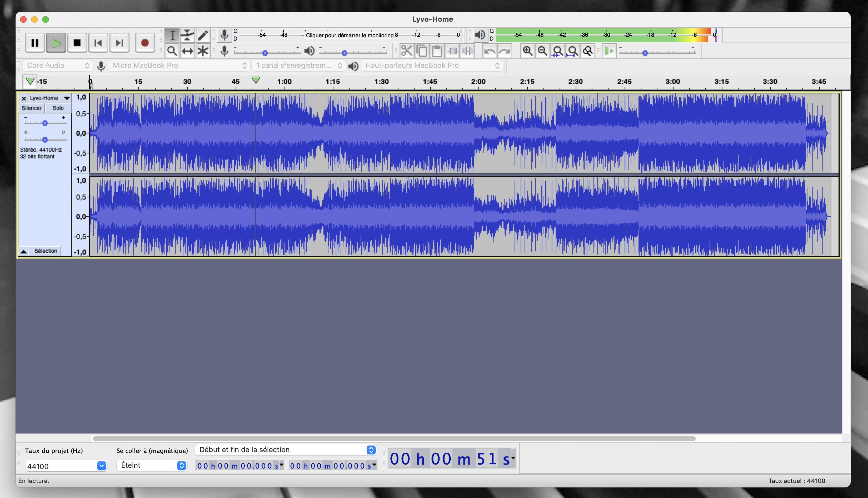Click the playback meter speaker icon
This screenshot has height=498, width=868.
pos(480,35)
